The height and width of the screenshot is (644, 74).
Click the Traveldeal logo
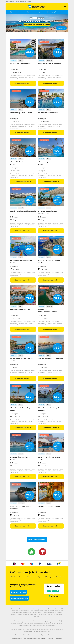click(x=37, y=6)
